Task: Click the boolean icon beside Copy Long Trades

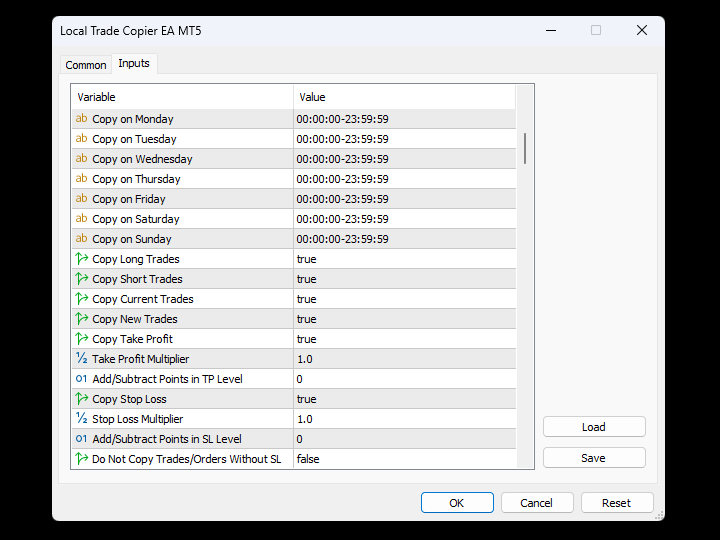Action: coord(82,259)
